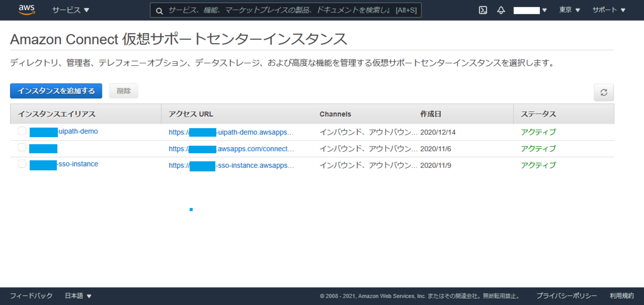Screen dimensions: 644x305
Task: Sort by 作成日 column header
Action: point(431,114)
